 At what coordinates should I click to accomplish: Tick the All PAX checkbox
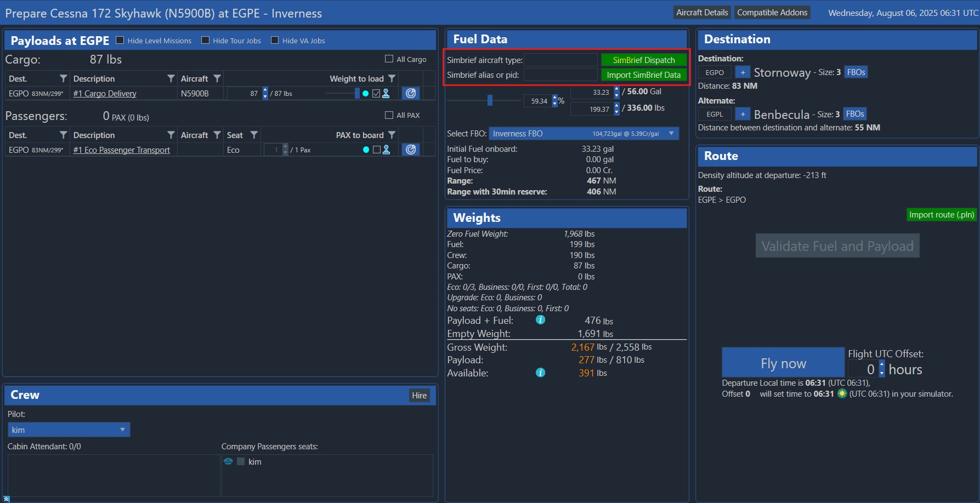click(389, 115)
